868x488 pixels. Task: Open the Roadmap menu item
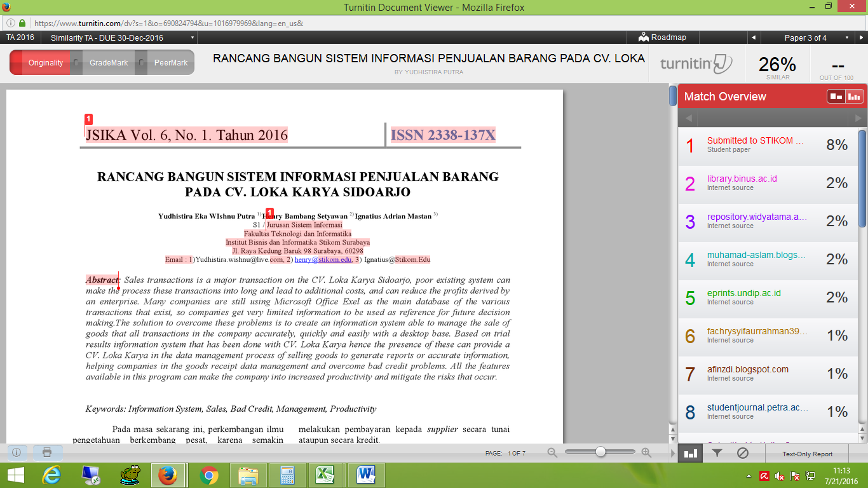coord(663,37)
